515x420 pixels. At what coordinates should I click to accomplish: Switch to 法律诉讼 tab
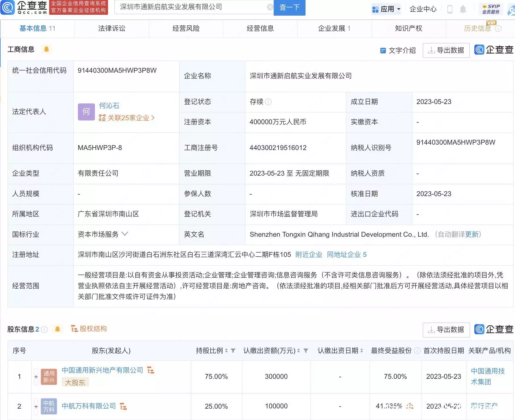112,28
